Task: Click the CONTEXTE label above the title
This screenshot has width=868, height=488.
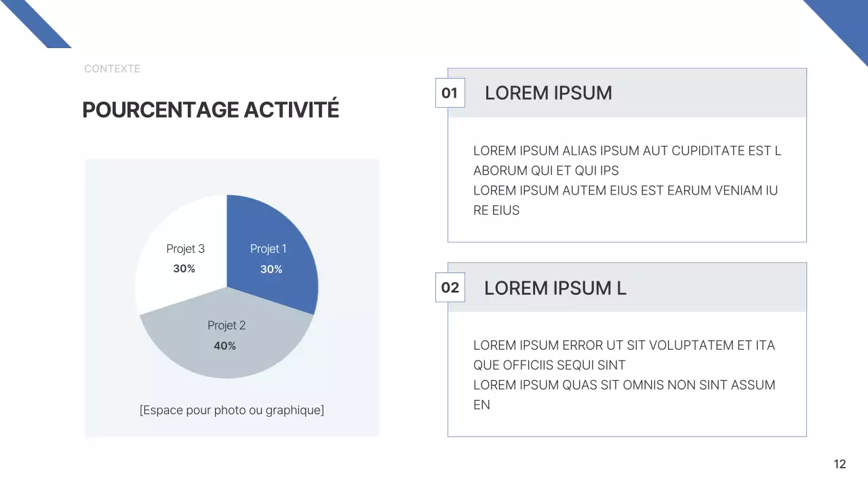Action: point(112,68)
